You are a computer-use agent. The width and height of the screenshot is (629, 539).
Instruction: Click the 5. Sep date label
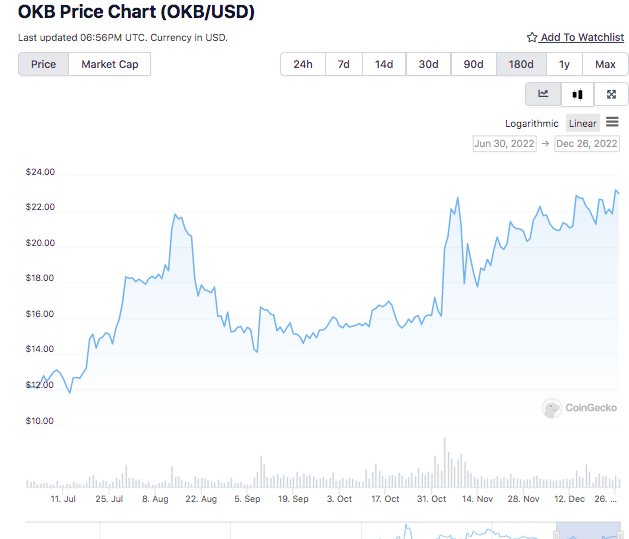(248, 499)
